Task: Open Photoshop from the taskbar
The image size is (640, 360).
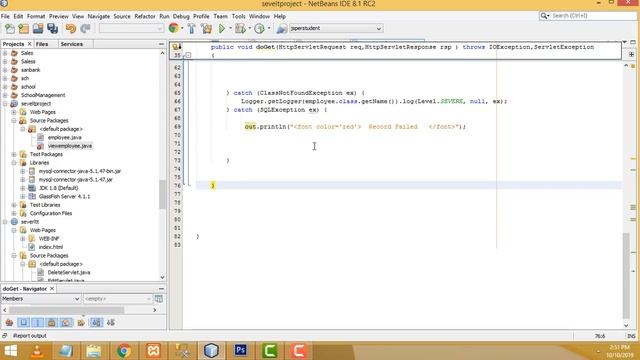Action: tap(240, 350)
